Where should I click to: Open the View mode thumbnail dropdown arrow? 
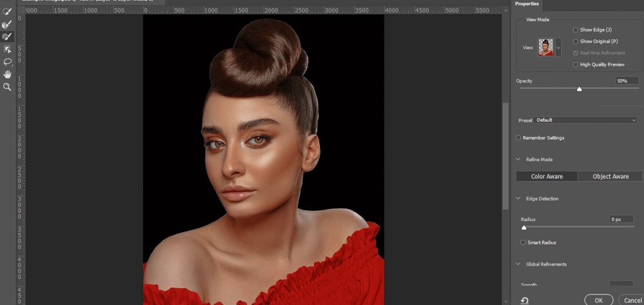point(558,48)
